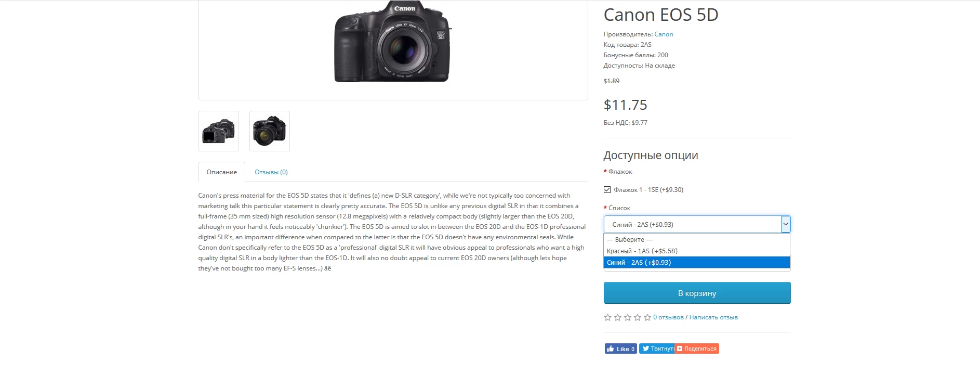Add product with В корзину button
The height and width of the screenshot is (374, 980).
point(697,293)
